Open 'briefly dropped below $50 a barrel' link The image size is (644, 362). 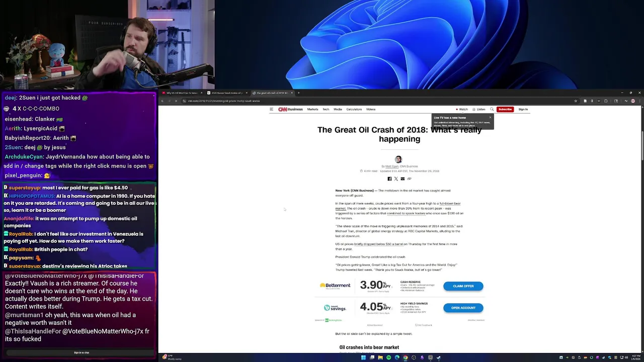(379, 244)
